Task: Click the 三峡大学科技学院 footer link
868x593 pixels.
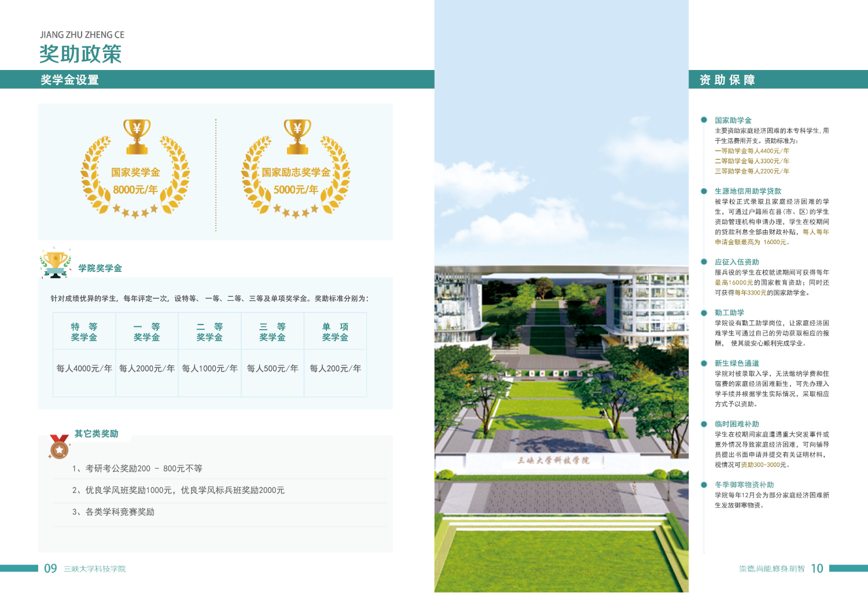Action: click(x=94, y=569)
